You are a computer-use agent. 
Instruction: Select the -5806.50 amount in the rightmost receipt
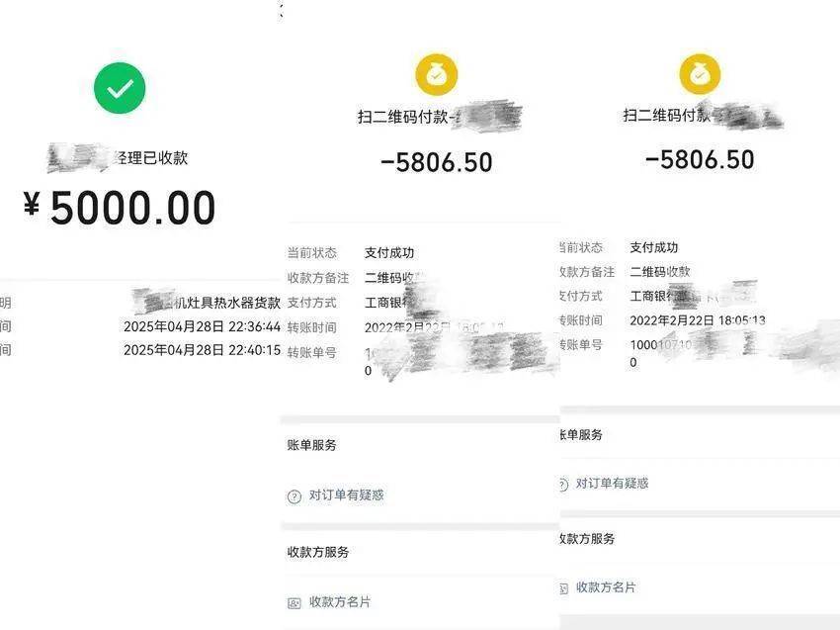coord(700,159)
